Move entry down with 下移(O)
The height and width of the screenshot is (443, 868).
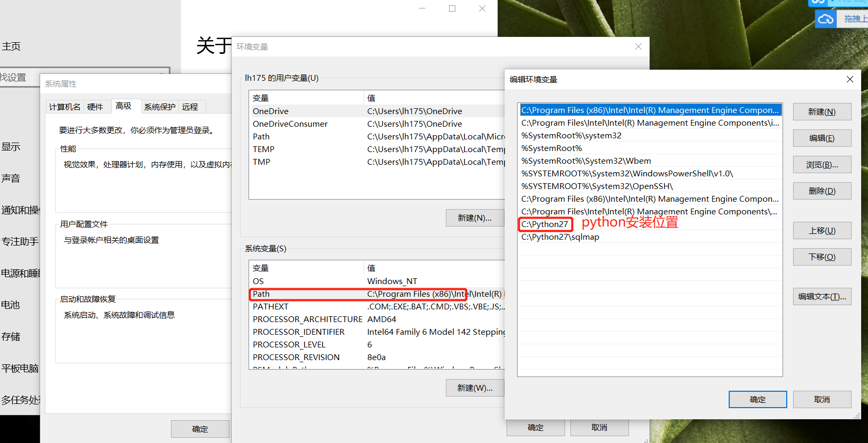tap(822, 257)
